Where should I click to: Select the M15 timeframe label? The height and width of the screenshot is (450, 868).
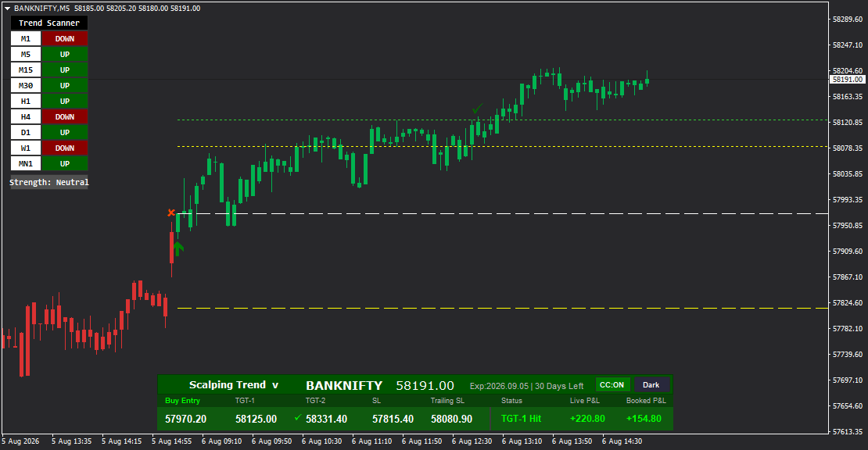(x=26, y=70)
